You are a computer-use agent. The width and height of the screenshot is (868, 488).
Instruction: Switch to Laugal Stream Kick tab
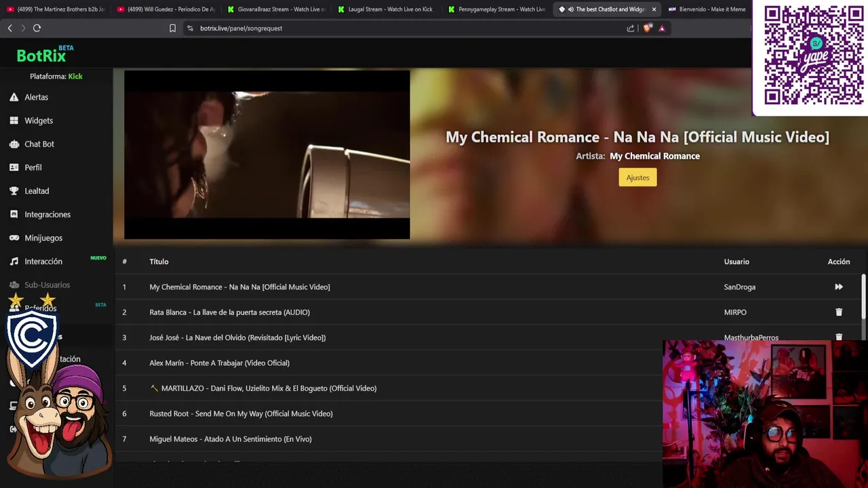tap(387, 9)
